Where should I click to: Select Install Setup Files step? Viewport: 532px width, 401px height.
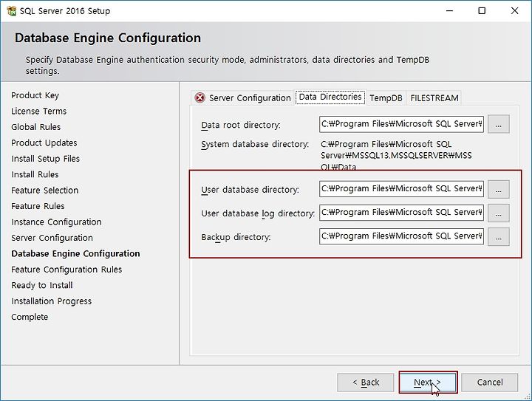pyautogui.click(x=45, y=159)
